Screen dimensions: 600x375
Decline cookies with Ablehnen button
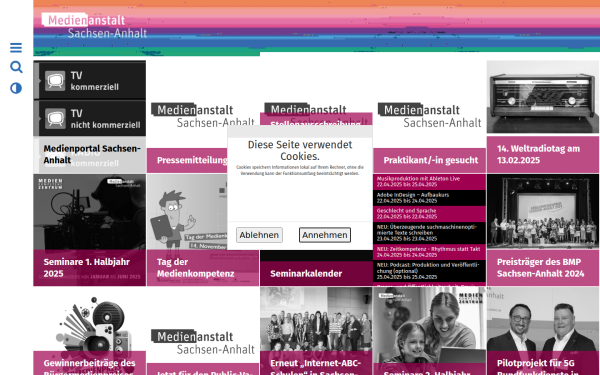point(259,235)
